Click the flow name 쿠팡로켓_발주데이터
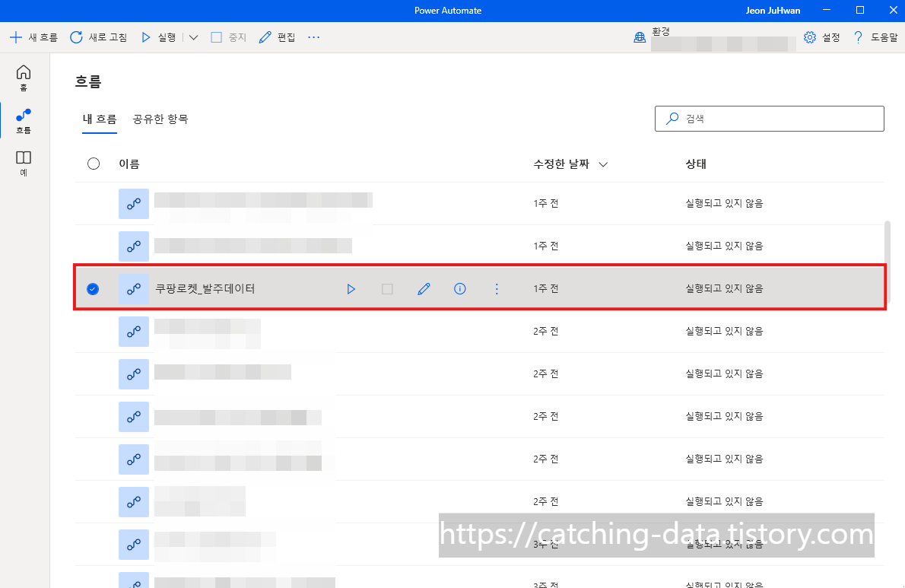Screen dimensions: 905x588 click(x=205, y=288)
